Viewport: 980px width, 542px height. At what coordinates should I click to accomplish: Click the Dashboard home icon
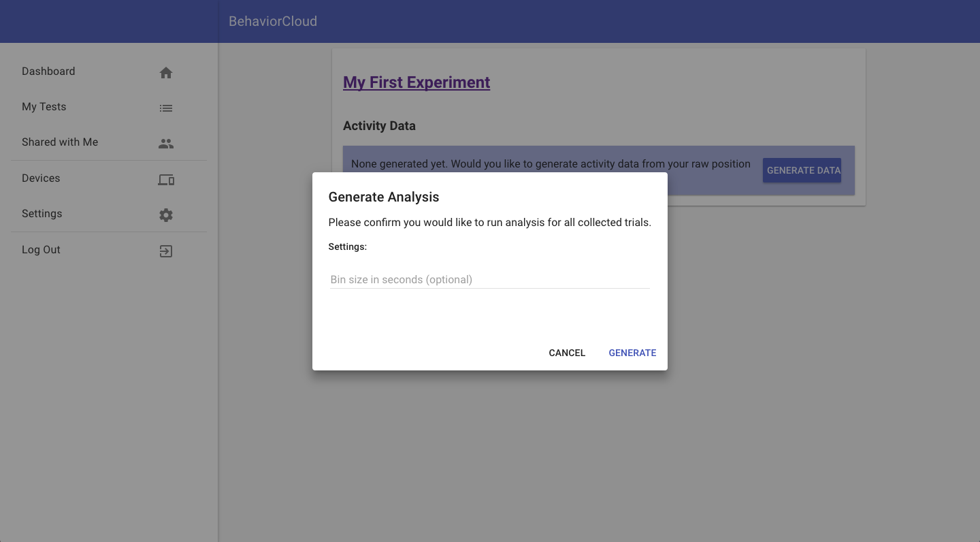click(x=166, y=71)
